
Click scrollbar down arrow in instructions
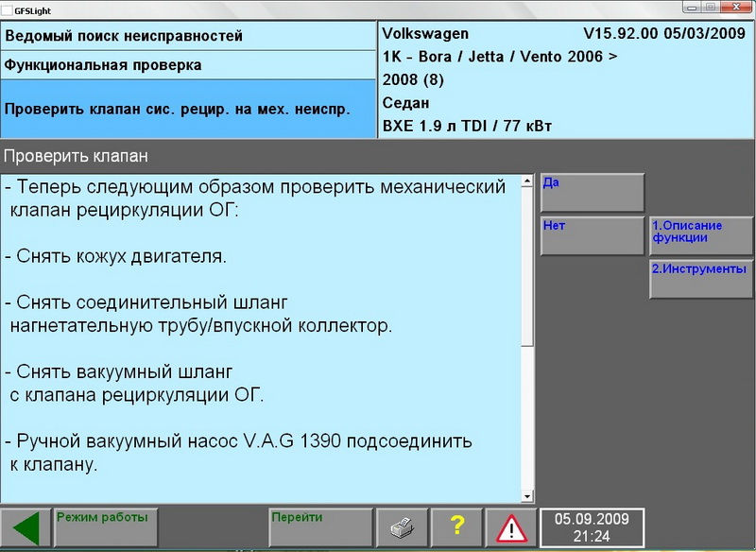point(527,496)
